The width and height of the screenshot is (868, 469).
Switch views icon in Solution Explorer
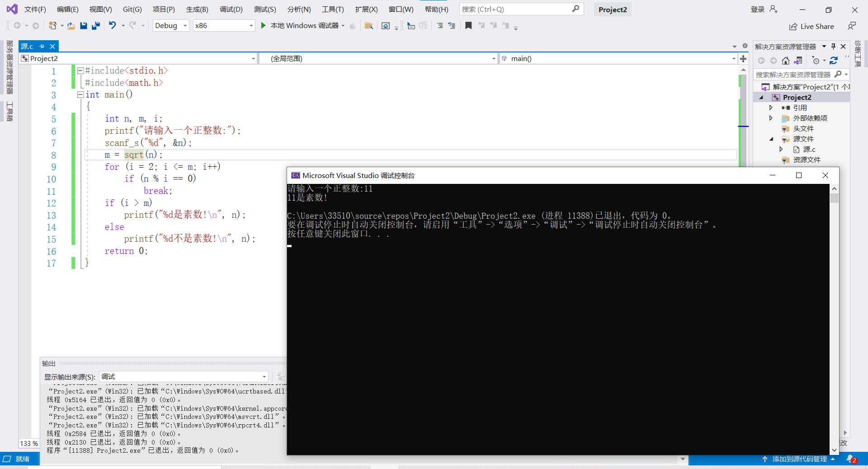coord(798,61)
